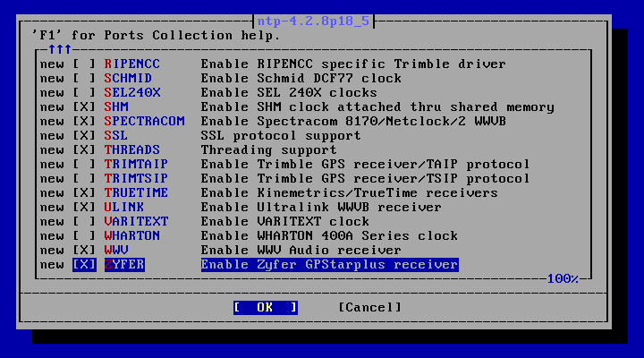This screenshot has height=358, width=644.
Task: Uncheck the WWV checkbox
Action: (84, 251)
